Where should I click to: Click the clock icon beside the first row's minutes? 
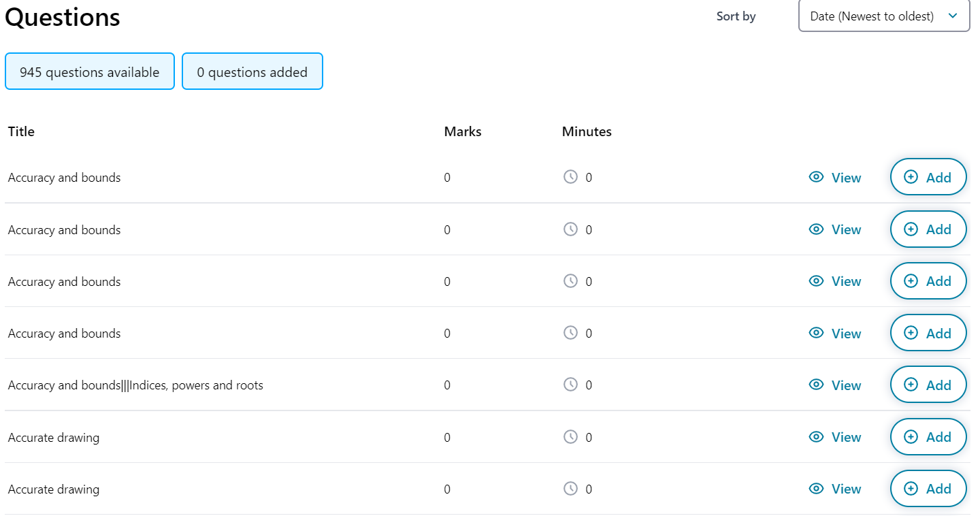pyautogui.click(x=570, y=177)
